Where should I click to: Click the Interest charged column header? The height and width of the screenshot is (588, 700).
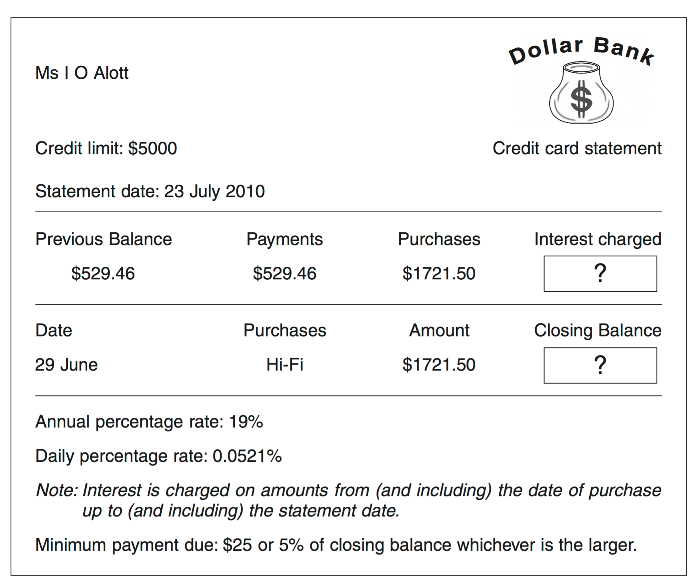coord(598,239)
